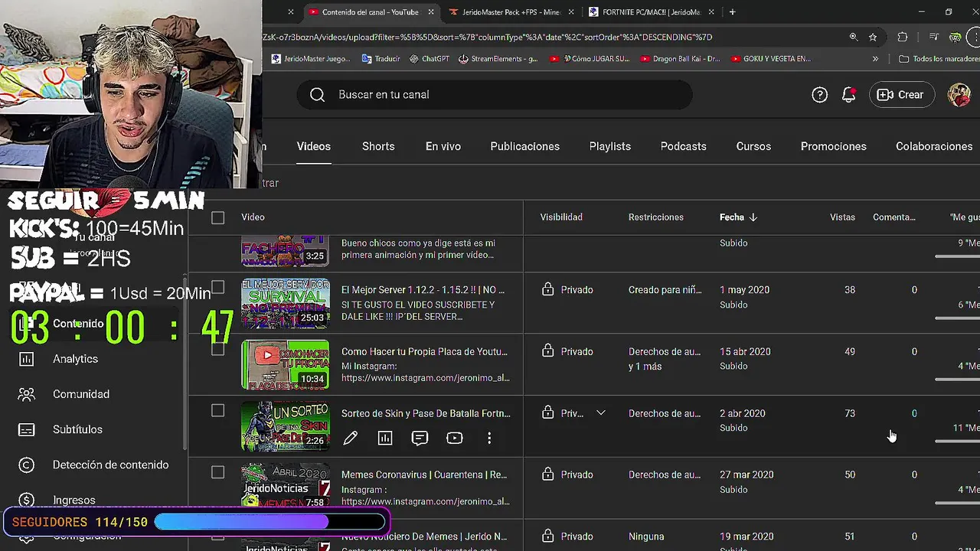Click 'View on YouTube' icon for Sorteo video
This screenshot has width=980, height=551.
455,438
